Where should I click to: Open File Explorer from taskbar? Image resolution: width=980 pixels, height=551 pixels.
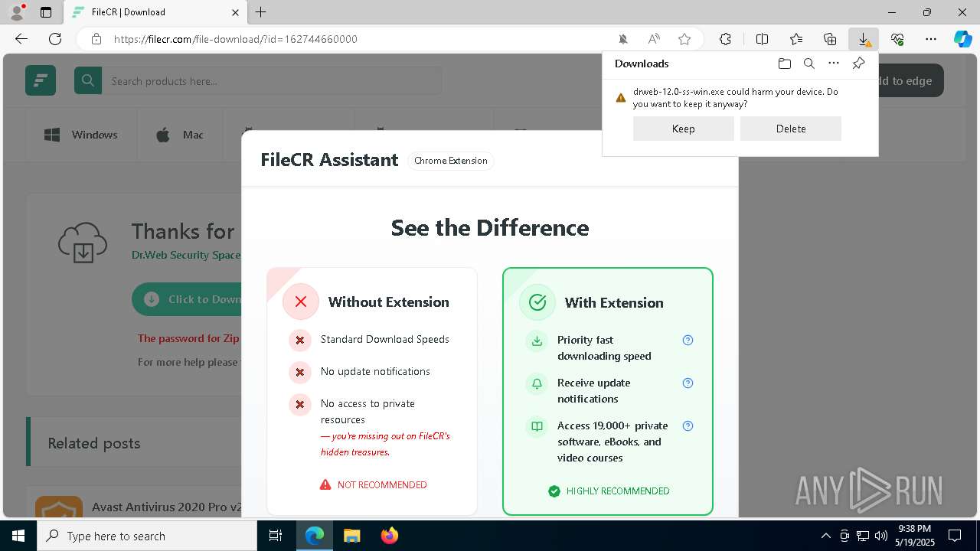tap(351, 536)
